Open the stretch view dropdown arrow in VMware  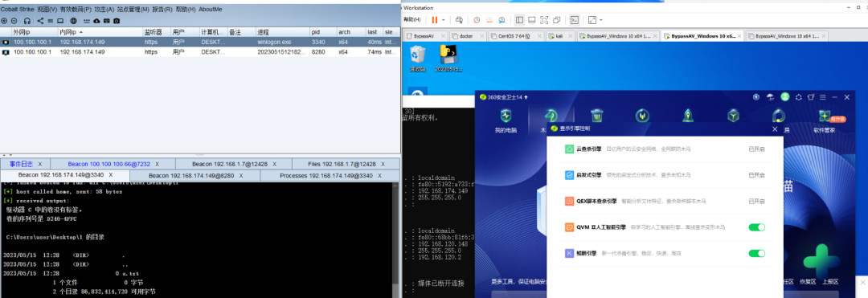tap(601, 20)
